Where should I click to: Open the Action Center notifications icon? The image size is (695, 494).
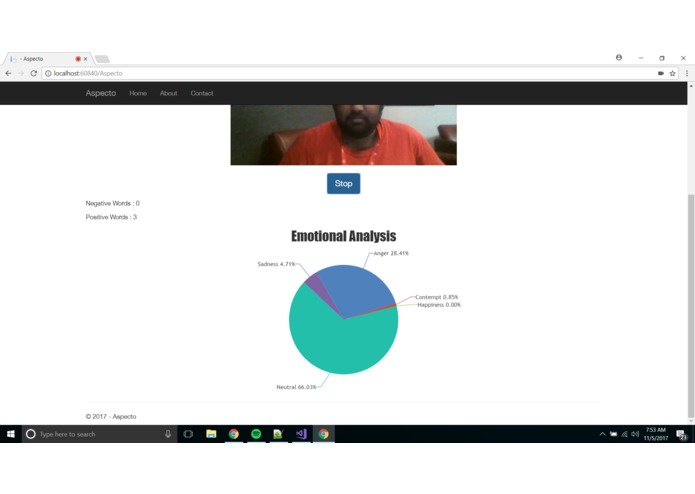681,434
